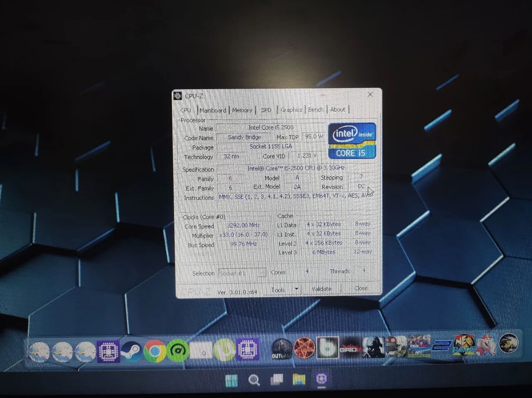The height and width of the screenshot is (398, 532).
Task: Launch Google Chrome from the dock
Action: (x=155, y=351)
